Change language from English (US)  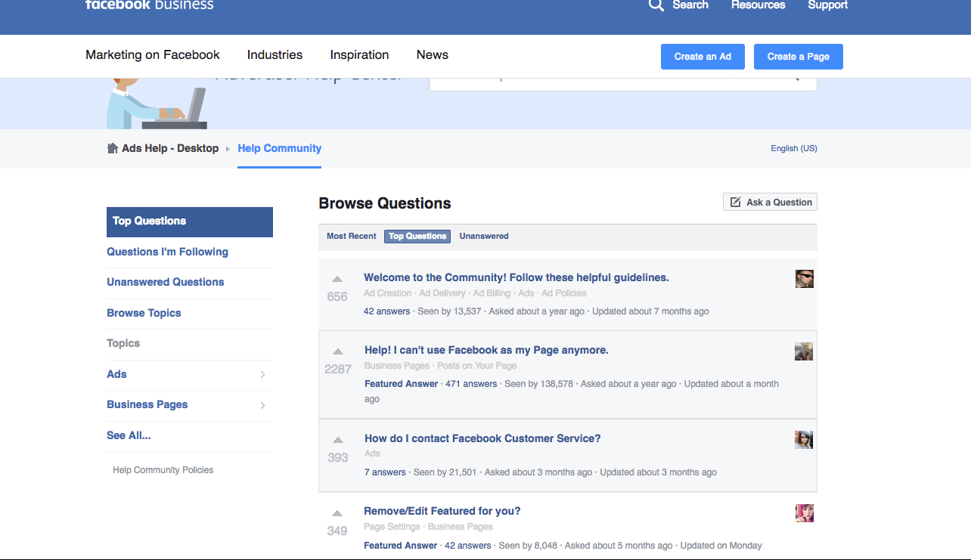tap(794, 148)
